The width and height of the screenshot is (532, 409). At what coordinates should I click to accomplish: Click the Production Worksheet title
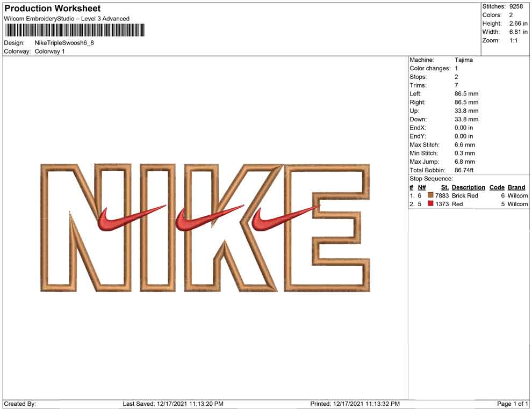52,9
